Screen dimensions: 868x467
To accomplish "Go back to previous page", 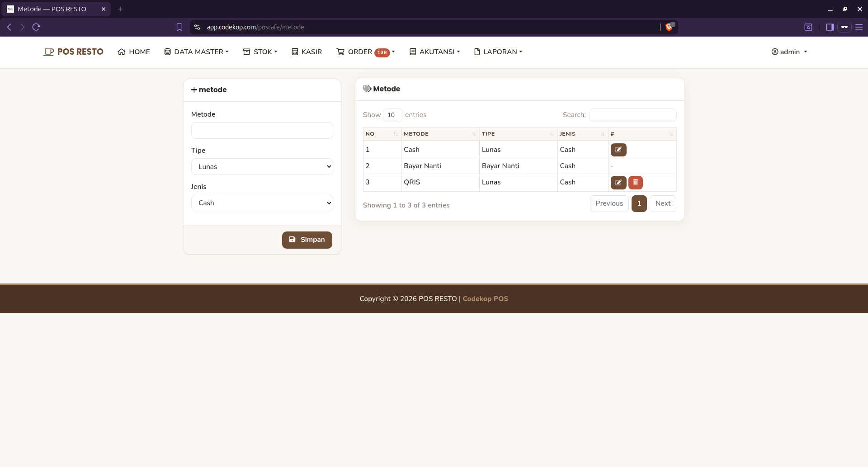I will pos(9,27).
